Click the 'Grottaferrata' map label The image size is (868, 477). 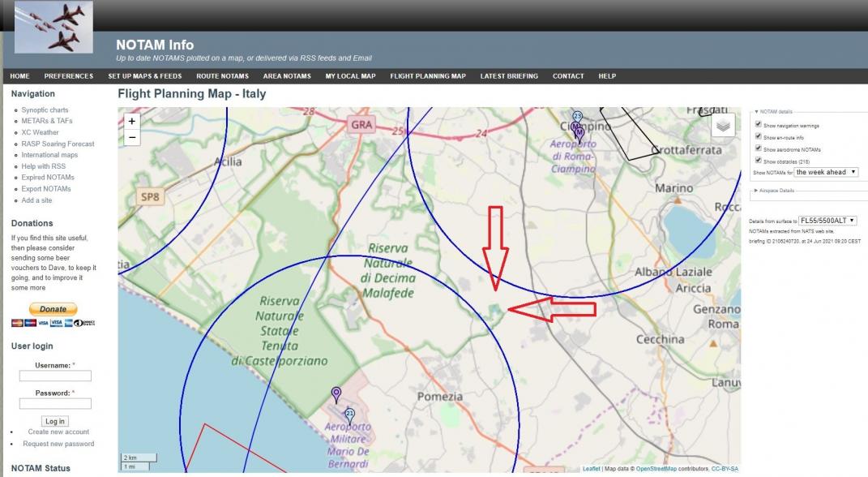(x=686, y=150)
